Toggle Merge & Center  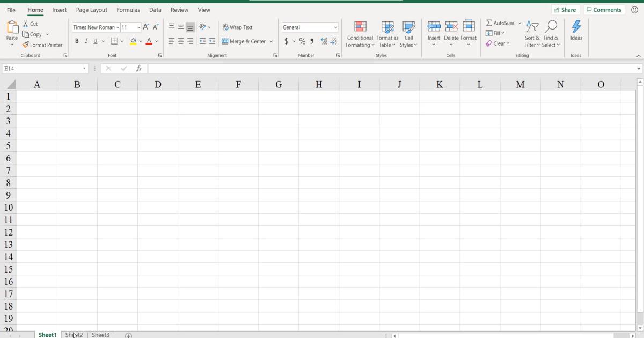[244, 41]
